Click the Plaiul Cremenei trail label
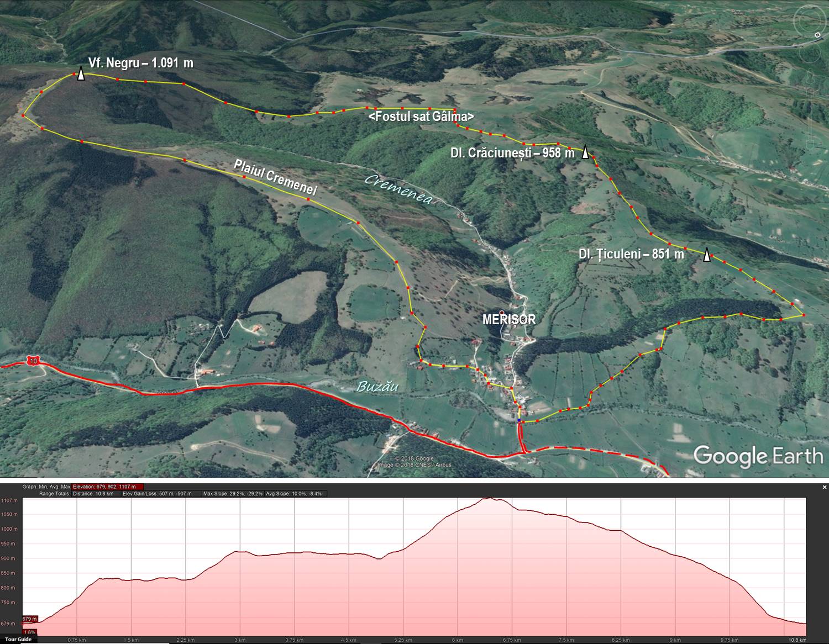 pyautogui.click(x=275, y=178)
